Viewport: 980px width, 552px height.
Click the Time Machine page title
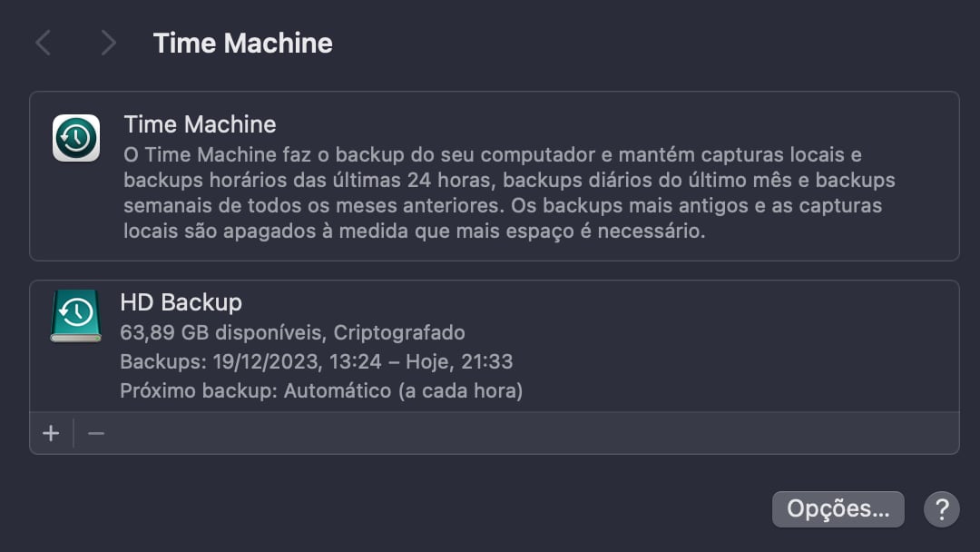(x=242, y=43)
